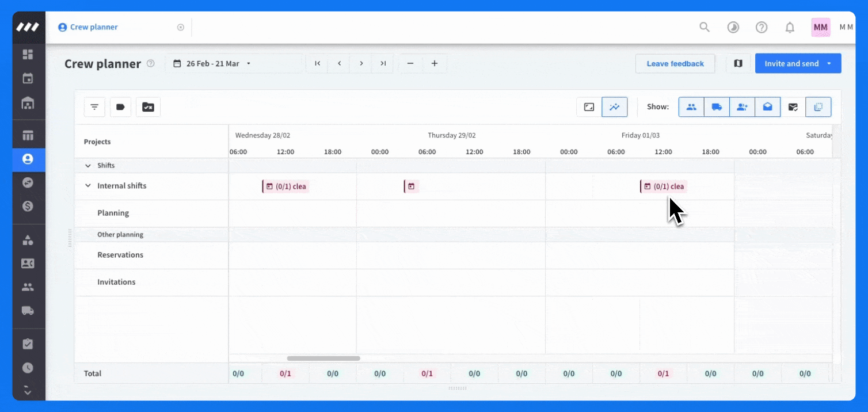Open the calendar icon in the left sidebar
The width and height of the screenshot is (868, 412).
(28, 79)
